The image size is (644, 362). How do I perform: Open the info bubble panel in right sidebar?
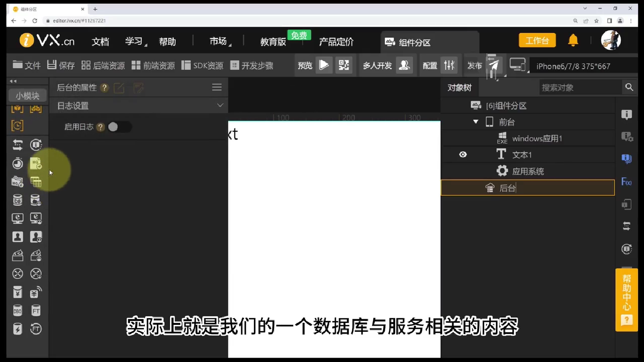626,115
